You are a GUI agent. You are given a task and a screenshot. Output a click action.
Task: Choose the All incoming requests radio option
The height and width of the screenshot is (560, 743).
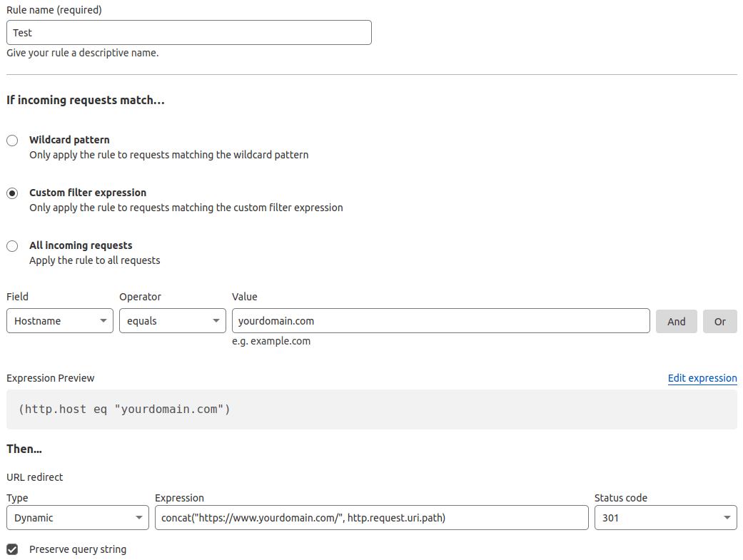tap(12, 246)
